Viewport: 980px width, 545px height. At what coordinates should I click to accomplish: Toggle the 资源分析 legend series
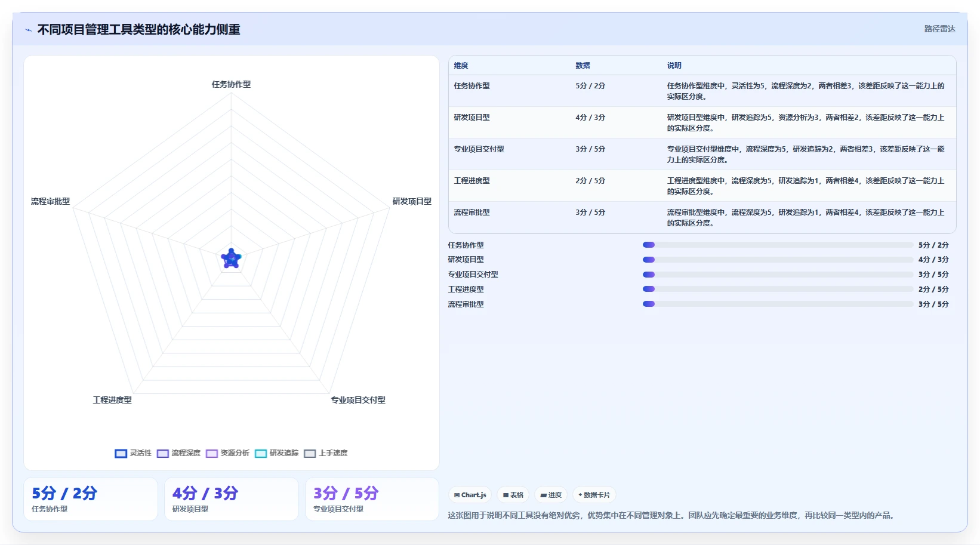pos(227,453)
